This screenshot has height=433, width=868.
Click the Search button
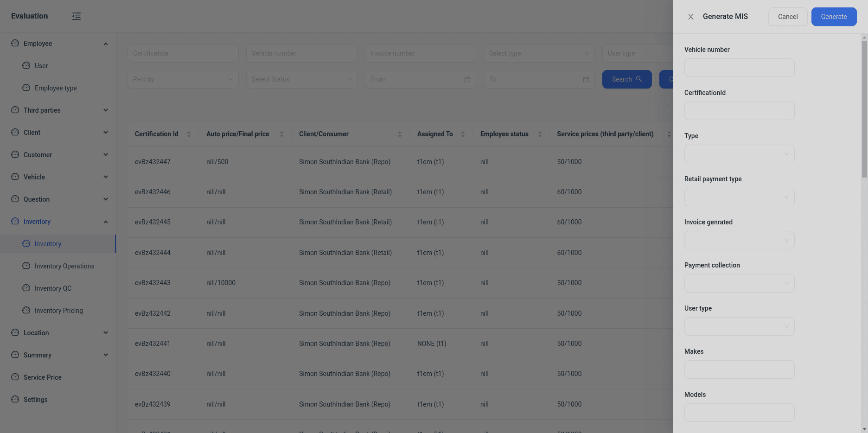[627, 79]
